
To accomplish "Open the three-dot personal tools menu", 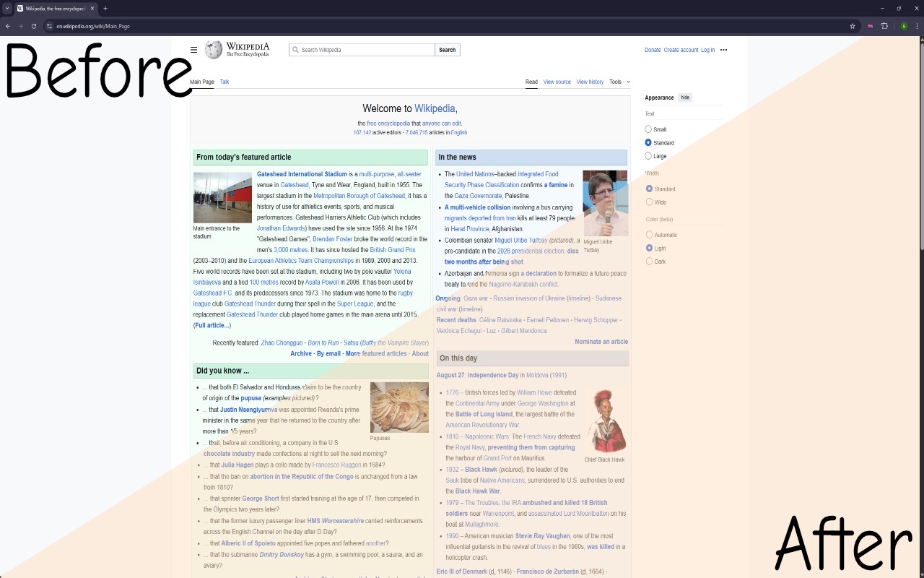I will (723, 50).
